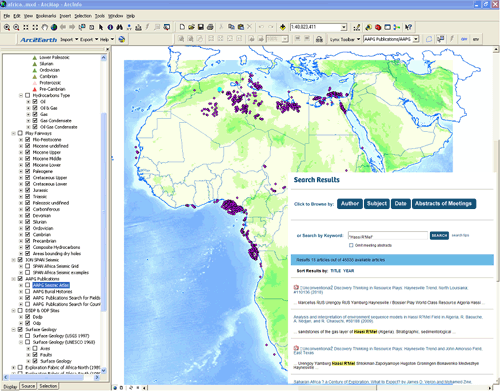Open the What's This help tool
The width and height of the screenshot is (500, 391).
(x=408, y=27)
